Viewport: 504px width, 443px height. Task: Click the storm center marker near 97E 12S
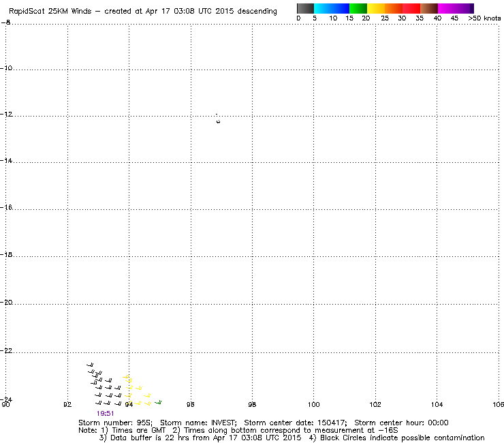click(218, 121)
